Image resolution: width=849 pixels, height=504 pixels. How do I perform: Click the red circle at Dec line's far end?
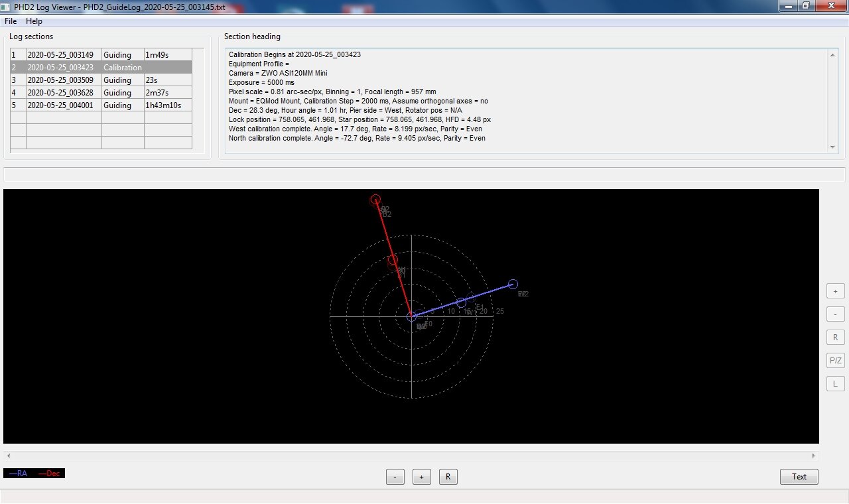click(x=375, y=199)
